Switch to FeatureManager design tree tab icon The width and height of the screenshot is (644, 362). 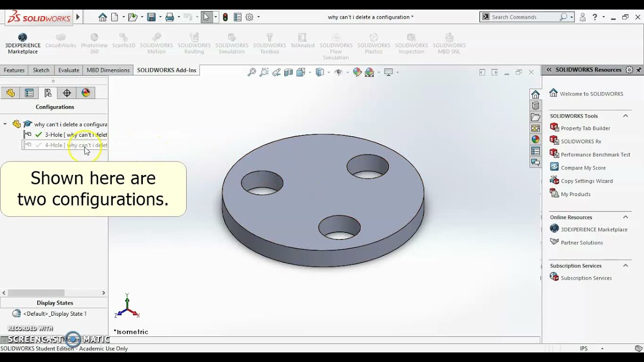click(x=11, y=93)
